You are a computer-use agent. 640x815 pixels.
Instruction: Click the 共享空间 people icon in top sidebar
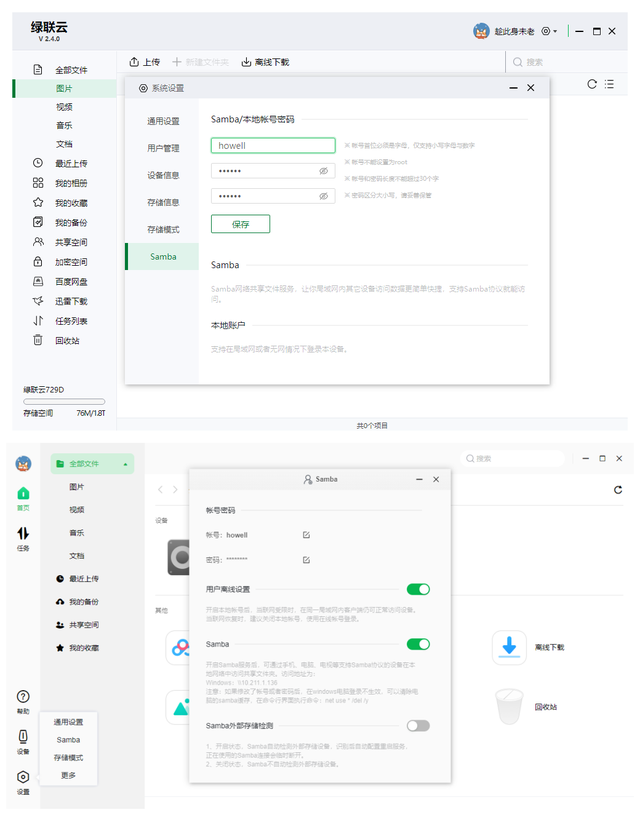[38, 242]
